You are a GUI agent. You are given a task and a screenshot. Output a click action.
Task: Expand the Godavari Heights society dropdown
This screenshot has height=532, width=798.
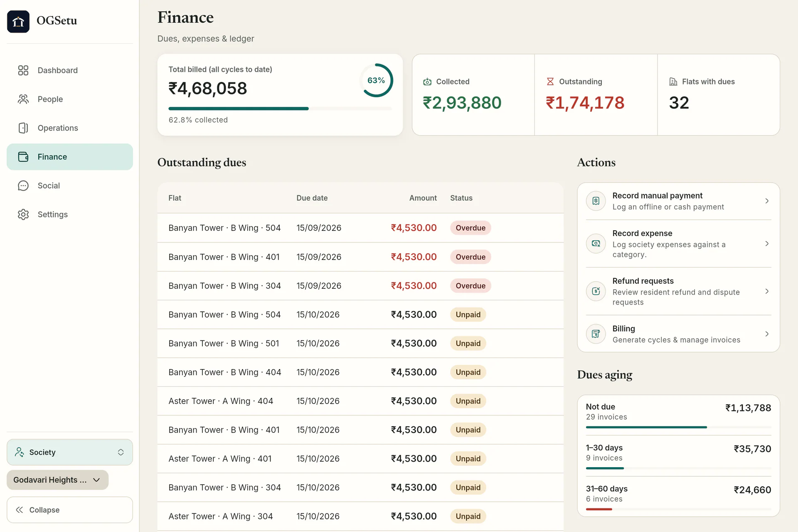pos(57,480)
